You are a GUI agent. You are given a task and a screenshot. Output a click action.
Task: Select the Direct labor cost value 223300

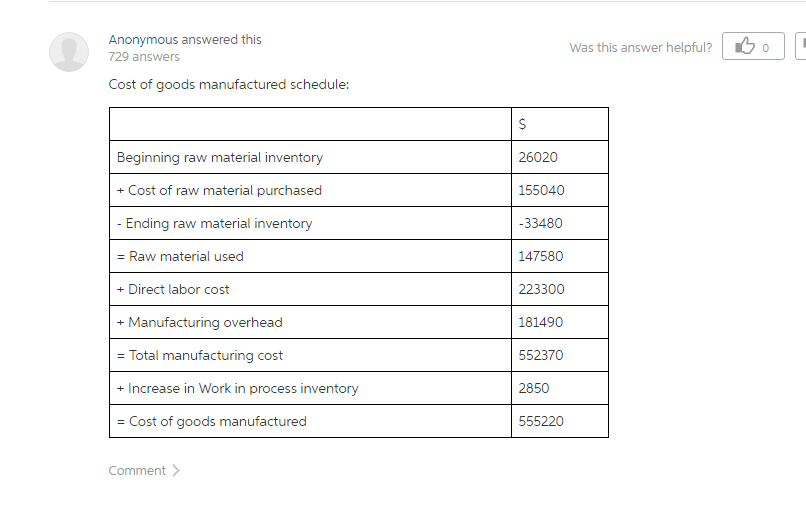(x=541, y=289)
